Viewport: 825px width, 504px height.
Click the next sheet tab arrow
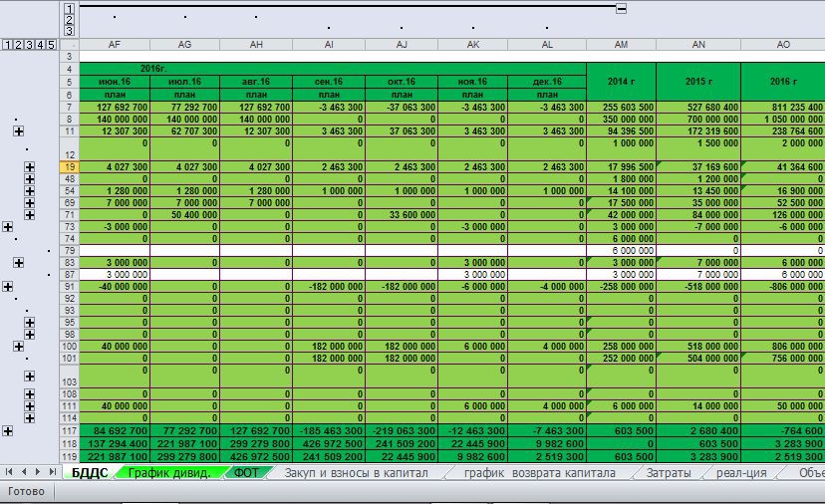point(39,471)
